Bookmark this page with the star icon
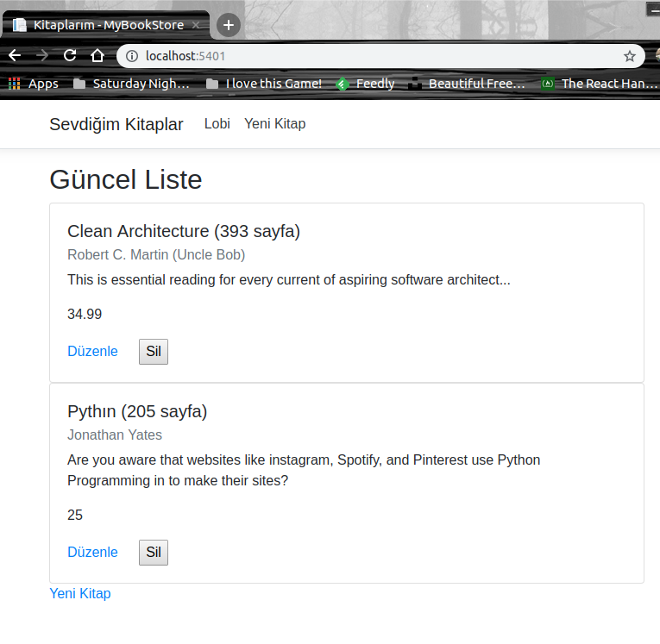 (630, 56)
